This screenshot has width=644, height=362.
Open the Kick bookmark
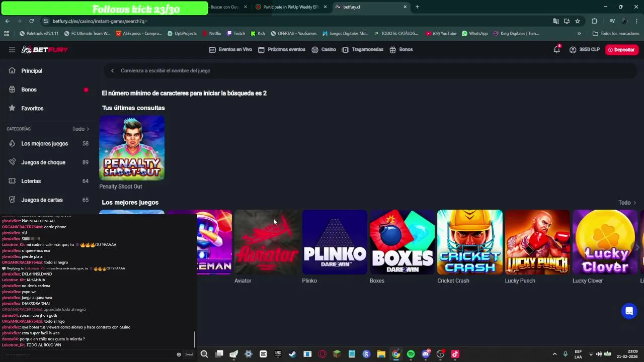click(x=258, y=34)
